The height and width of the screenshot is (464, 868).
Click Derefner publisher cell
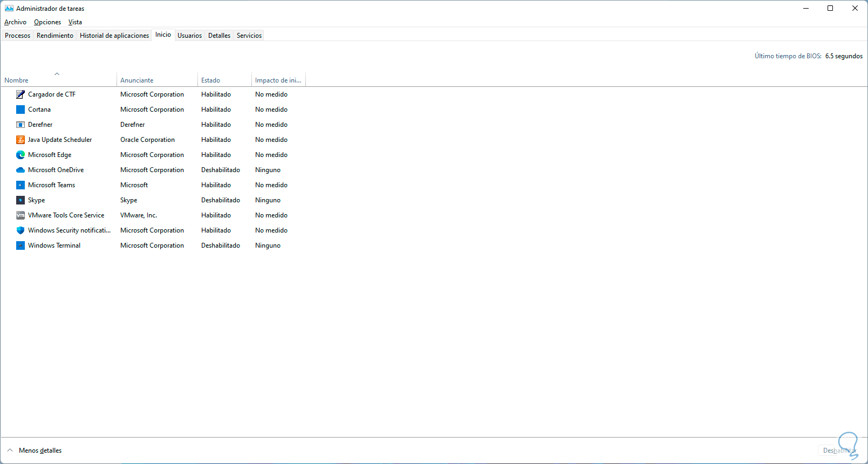point(133,125)
